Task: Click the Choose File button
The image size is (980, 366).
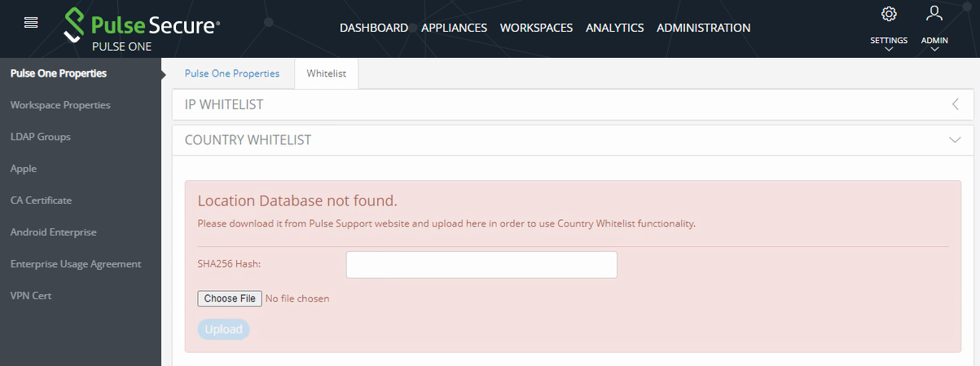Action: click(230, 298)
